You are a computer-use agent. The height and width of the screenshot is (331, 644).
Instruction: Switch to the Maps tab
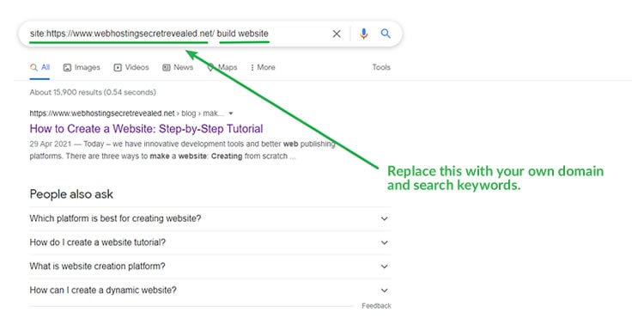(x=222, y=67)
